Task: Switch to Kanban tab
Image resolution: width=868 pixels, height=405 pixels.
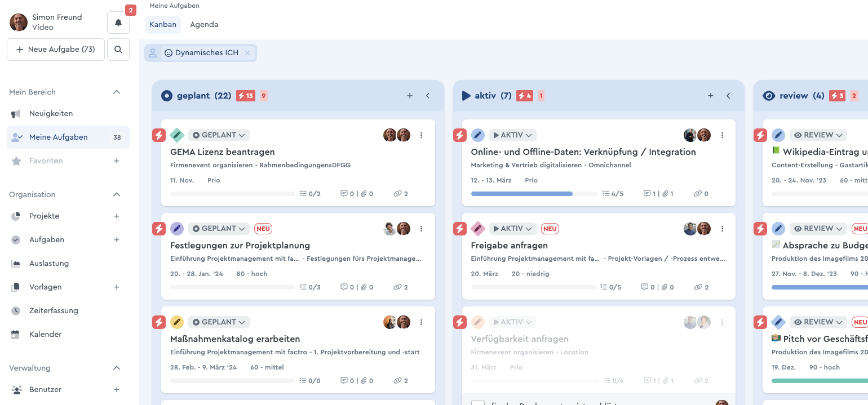Action: 163,25
